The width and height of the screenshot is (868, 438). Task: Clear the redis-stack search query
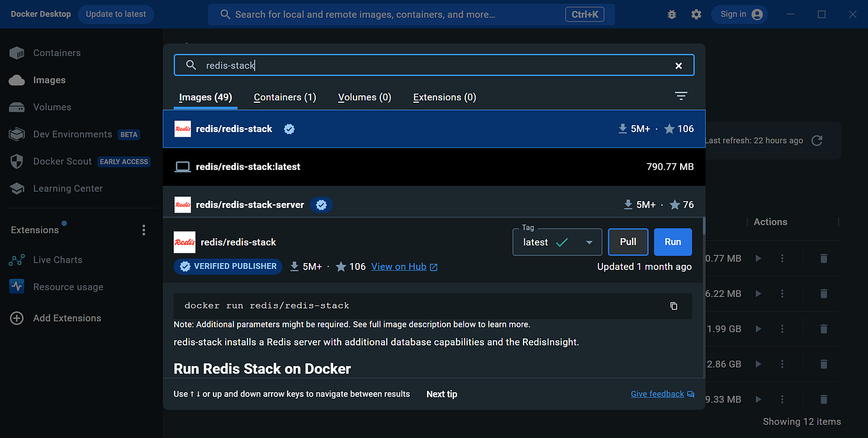(678, 64)
